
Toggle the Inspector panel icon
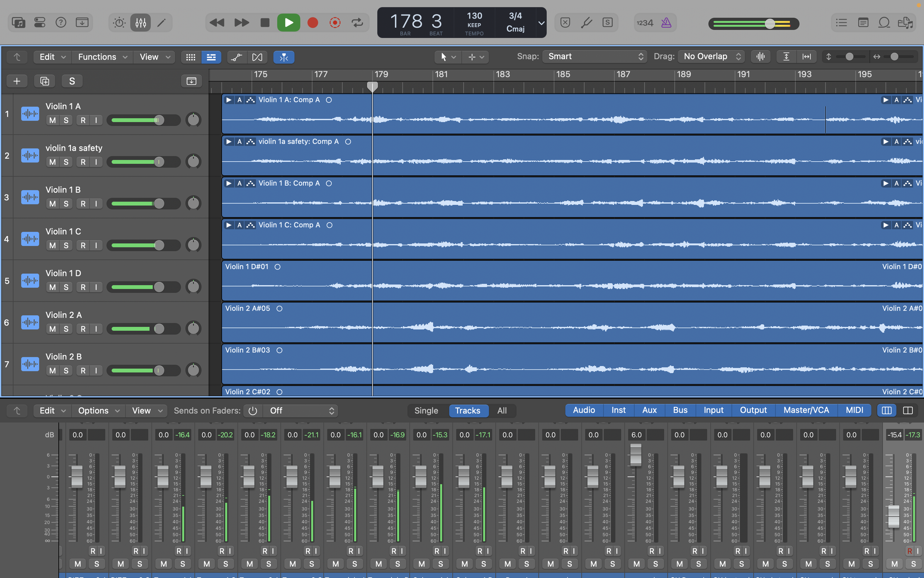click(x=40, y=23)
